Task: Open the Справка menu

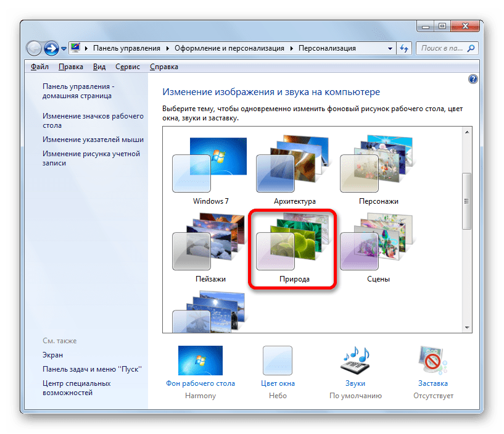Action: [x=164, y=67]
